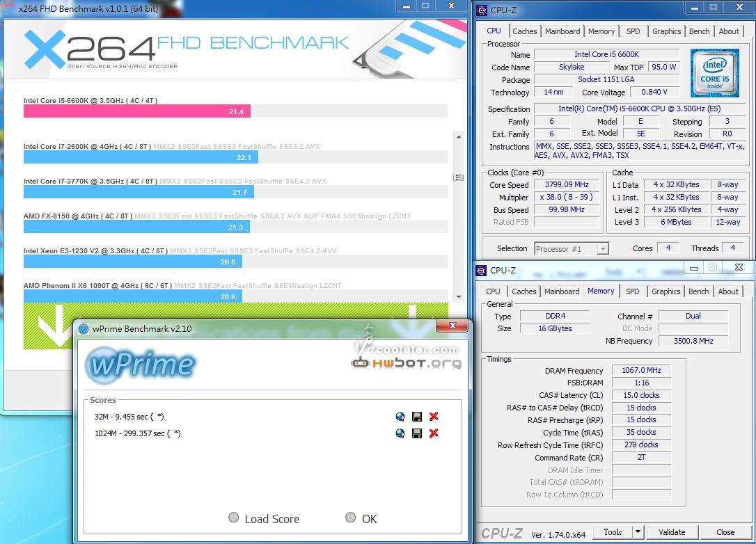The width and height of the screenshot is (756, 544).
Task: Switch to CPU tab in lower CPU-Z window
Action: [493, 291]
